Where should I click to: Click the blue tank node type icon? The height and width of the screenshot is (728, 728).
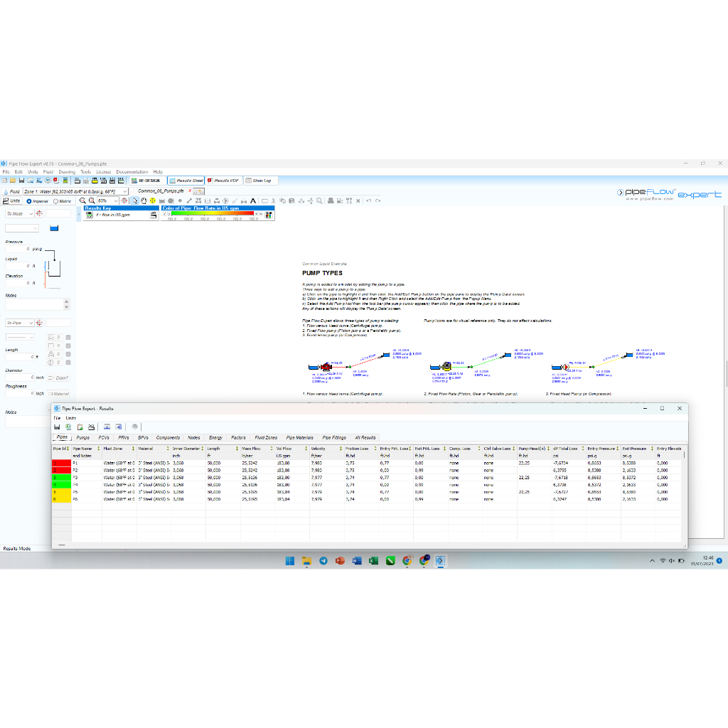[x=54, y=228]
